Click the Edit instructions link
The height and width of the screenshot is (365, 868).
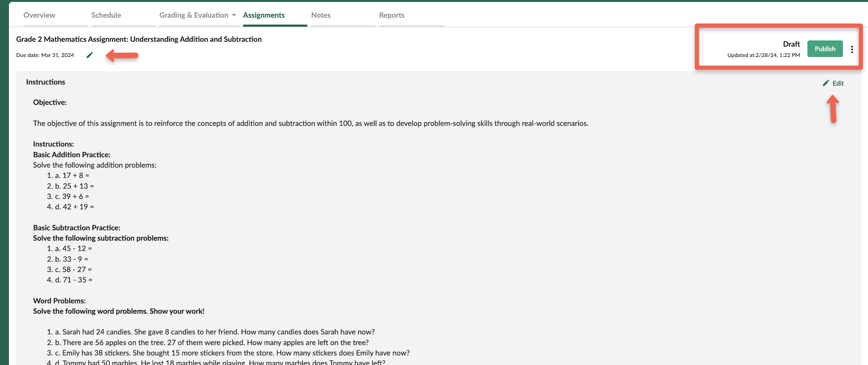tap(833, 83)
